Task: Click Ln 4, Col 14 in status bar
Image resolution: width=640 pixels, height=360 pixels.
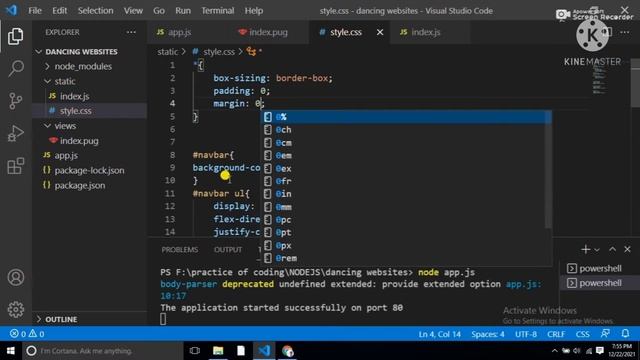Action: click(439, 334)
